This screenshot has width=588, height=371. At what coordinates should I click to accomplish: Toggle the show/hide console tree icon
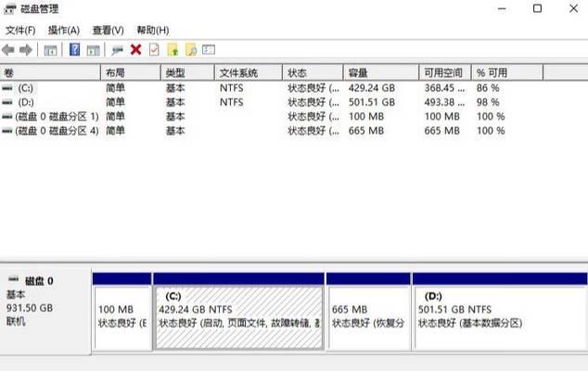pos(50,50)
